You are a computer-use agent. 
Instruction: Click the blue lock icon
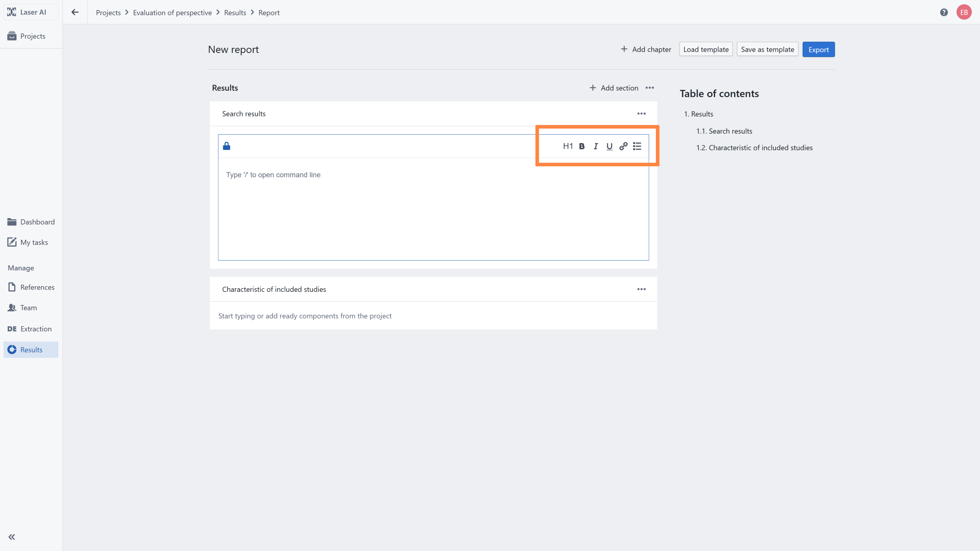(x=227, y=146)
